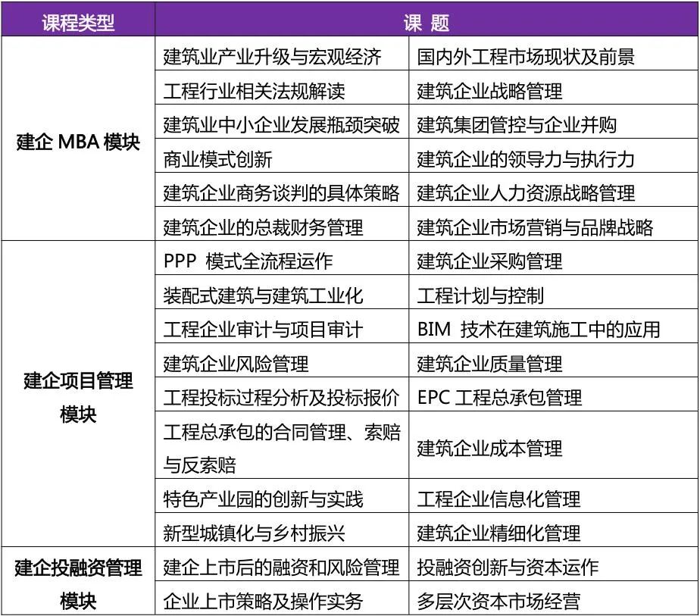Click 多层次资本市场经营 cell

(554, 598)
